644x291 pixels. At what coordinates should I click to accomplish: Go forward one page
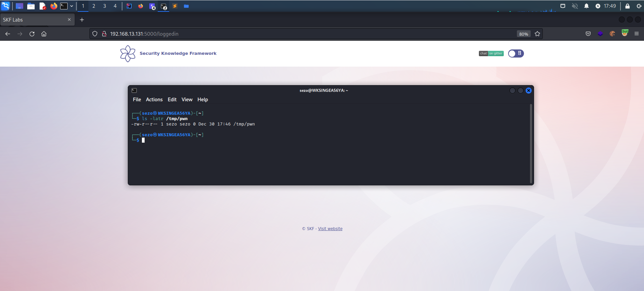pyautogui.click(x=20, y=34)
